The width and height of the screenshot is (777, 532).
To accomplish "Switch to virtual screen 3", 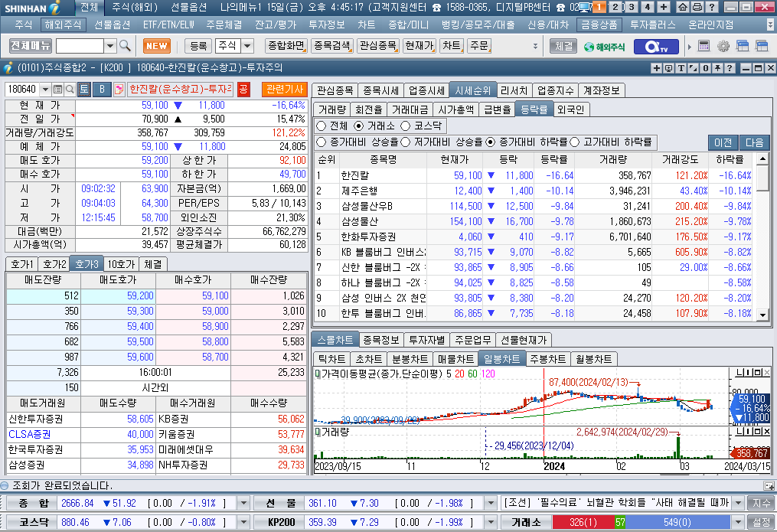I will [x=632, y=7].
